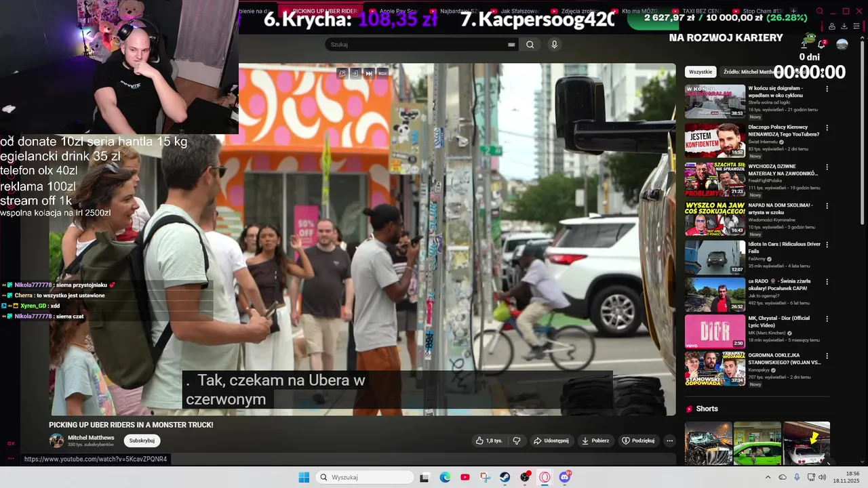868x488 pixels.
Task: Open Discord from the taskbar
Action: coord(565,477)
